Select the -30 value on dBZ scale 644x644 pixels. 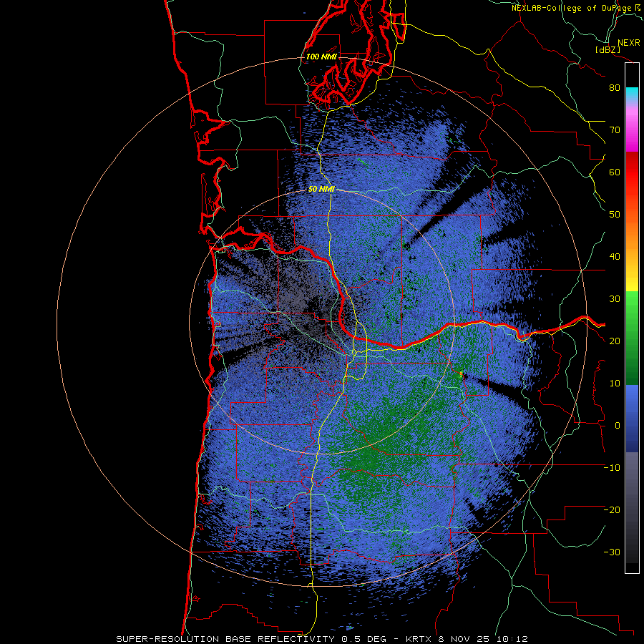point(612,552)
